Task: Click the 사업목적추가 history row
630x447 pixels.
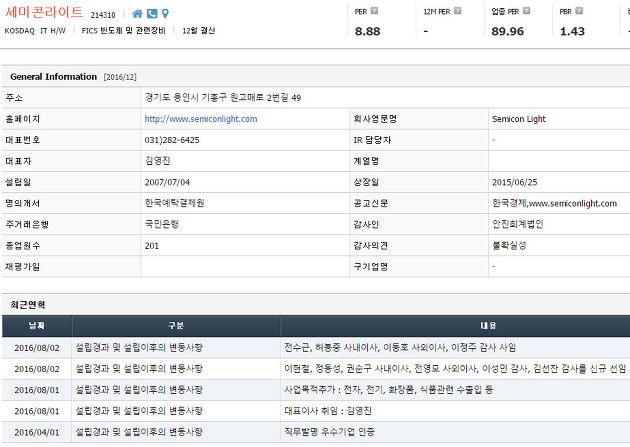Action: [x=316, y=390]
